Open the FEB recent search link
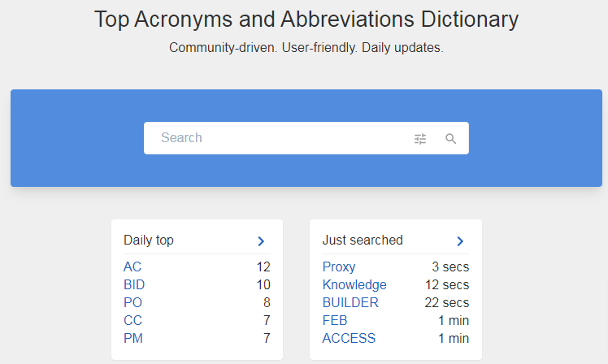 [335, 320]
